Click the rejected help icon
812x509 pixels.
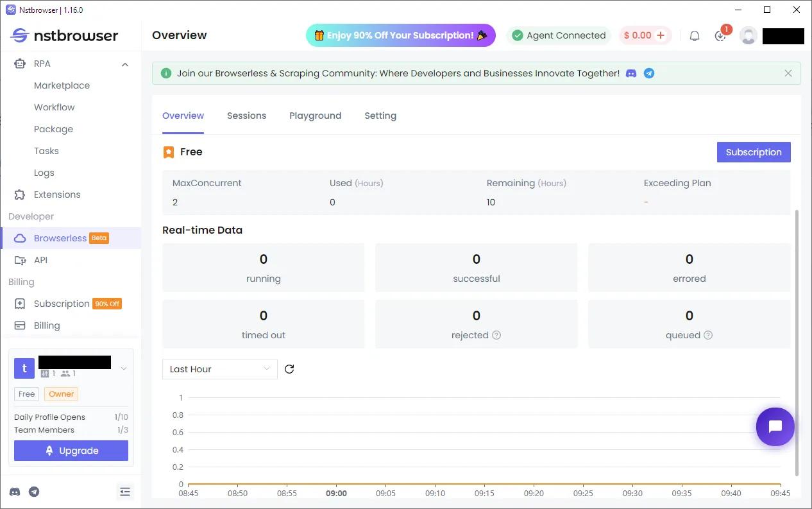coord(496,335)
